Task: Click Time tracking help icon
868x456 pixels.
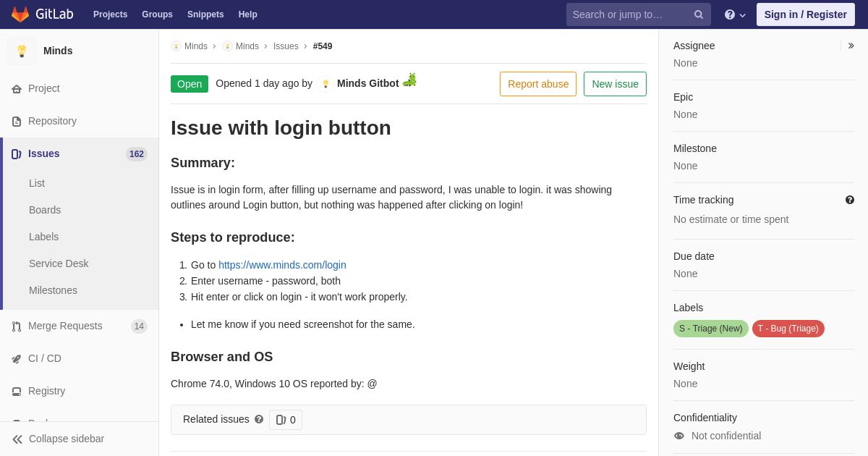Action: coord(850,200)
